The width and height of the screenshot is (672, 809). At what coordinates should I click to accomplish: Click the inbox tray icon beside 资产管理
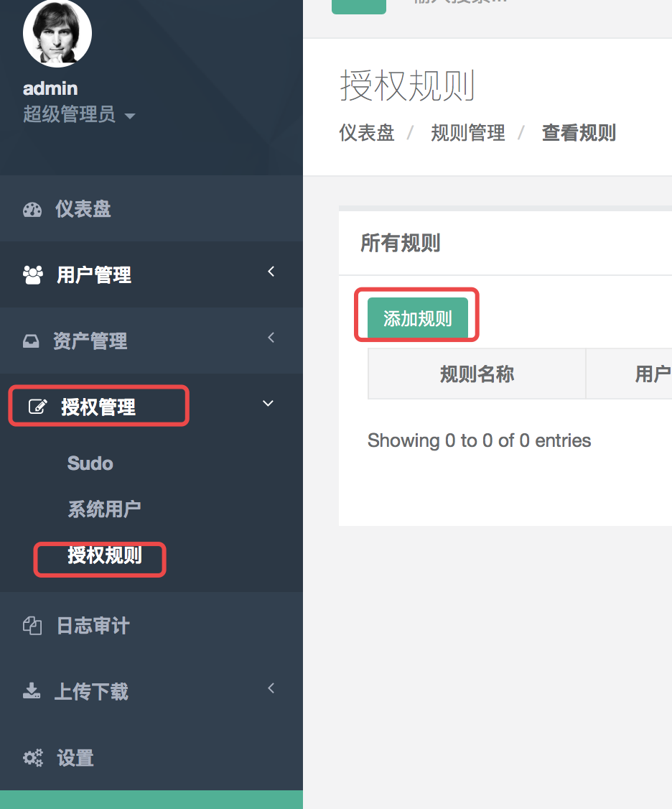coord(31,341)
